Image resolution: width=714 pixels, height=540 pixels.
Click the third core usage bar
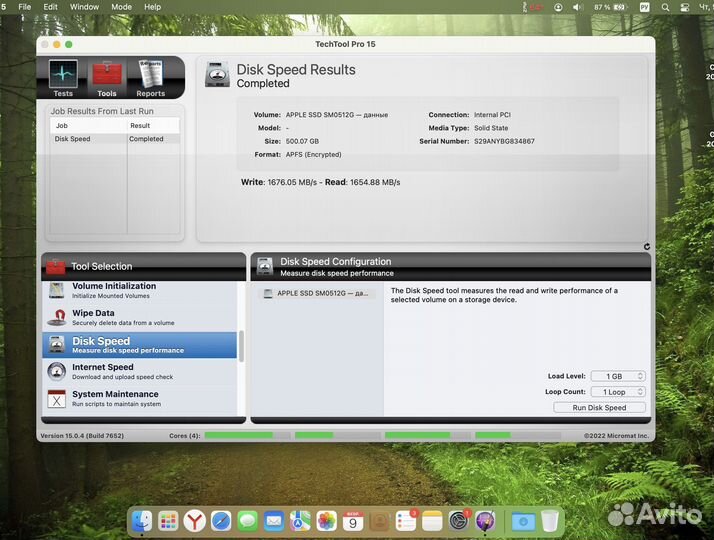428,435
